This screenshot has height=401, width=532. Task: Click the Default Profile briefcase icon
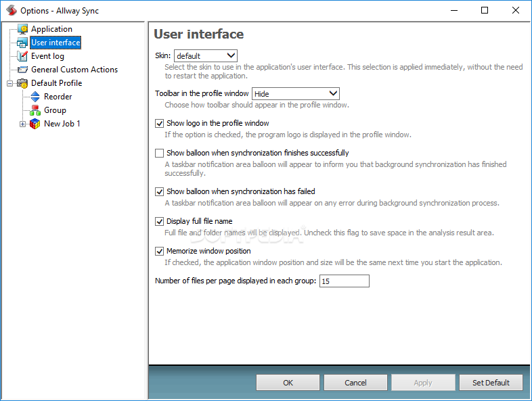coord(22,83)
